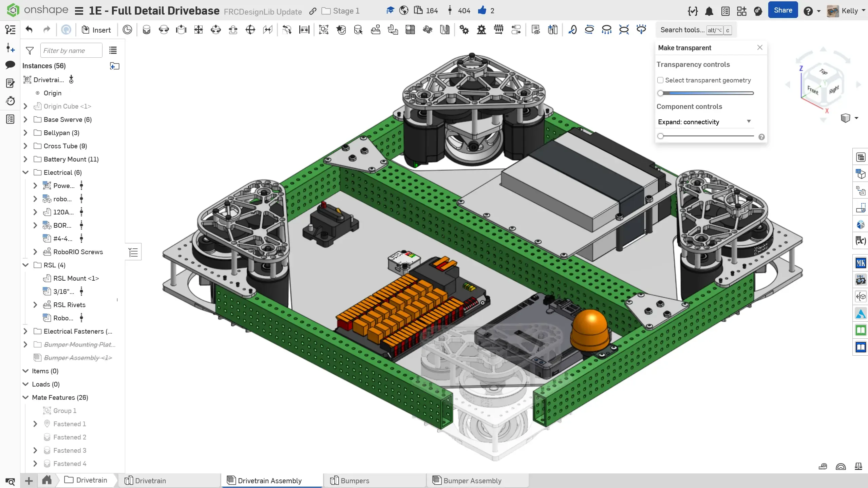Open the filter funnel icon in instances panel
The width and height of the screenshot is (868, 488).
point(30,51)
